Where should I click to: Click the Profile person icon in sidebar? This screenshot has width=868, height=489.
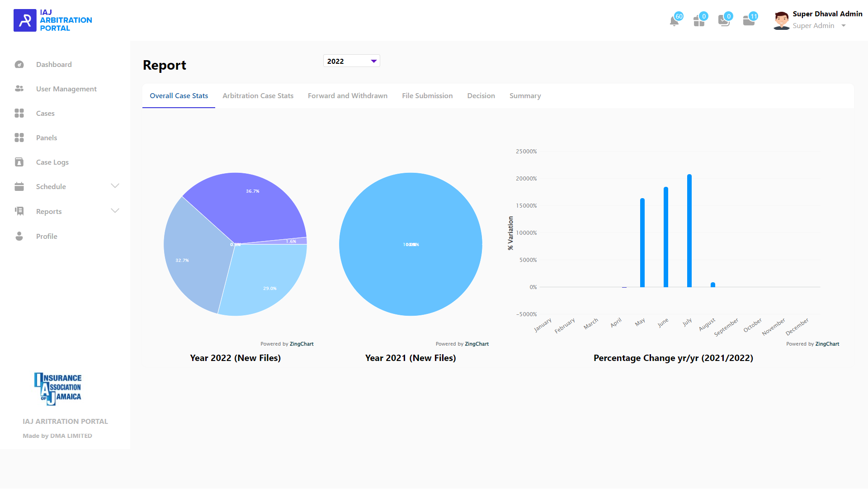19,237
